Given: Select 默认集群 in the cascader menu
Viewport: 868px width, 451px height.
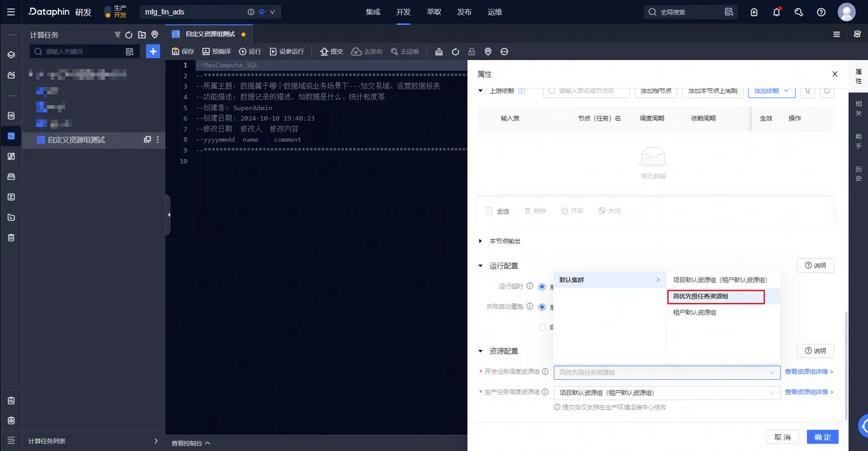Looking at the screenshot, I should click(609, 280).
